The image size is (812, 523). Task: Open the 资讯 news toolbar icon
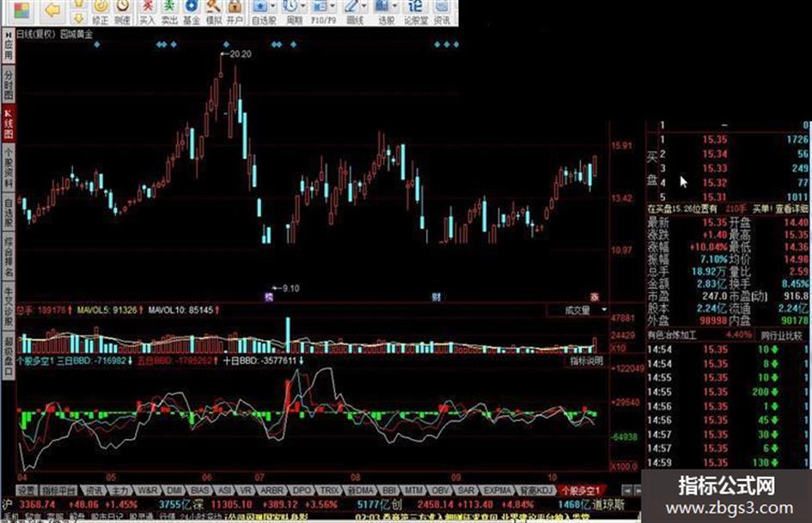442,12
